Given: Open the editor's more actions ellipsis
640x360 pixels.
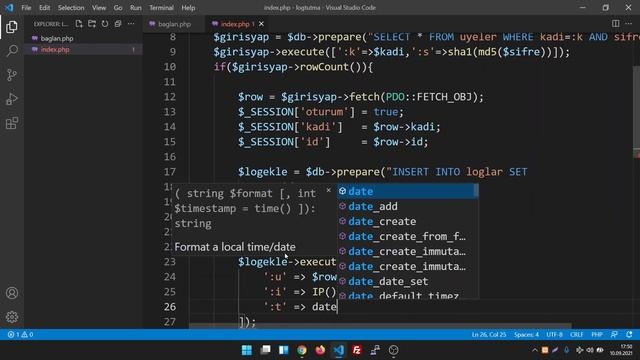Looking at the screenshot, I should click(629, 24).
